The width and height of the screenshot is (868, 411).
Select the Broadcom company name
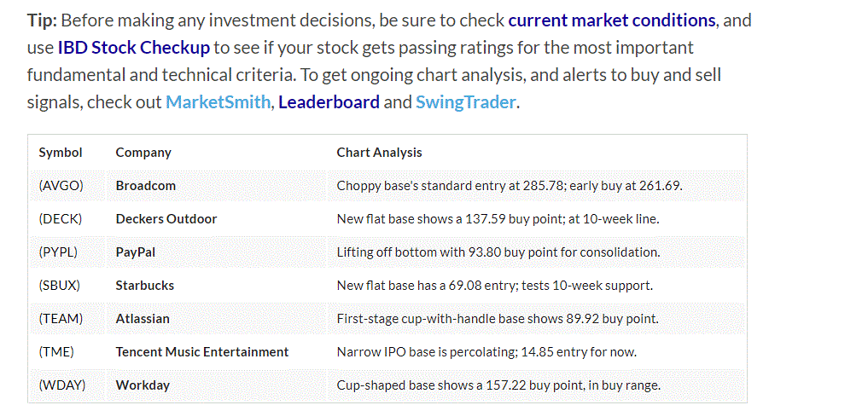[146, 186]
